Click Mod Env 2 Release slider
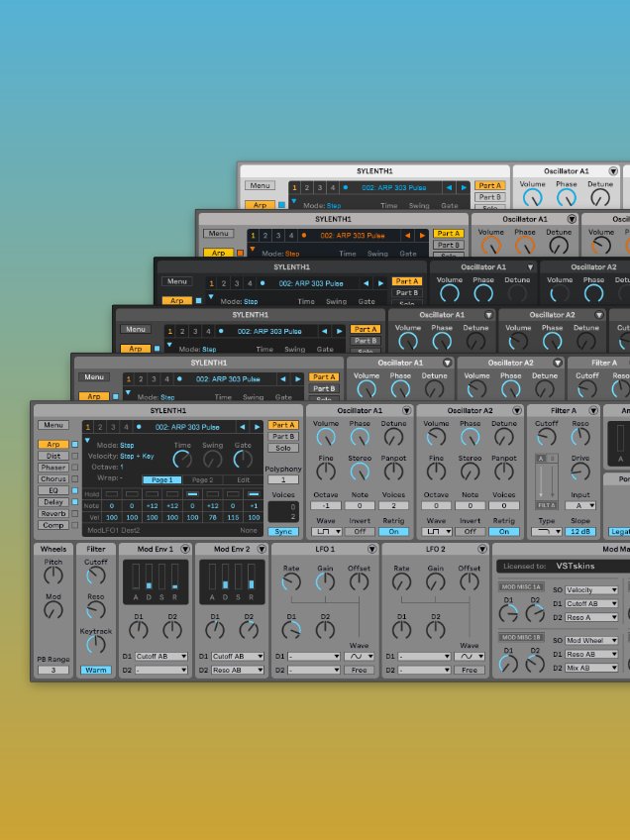630x840 pixels. coord(252,577)
